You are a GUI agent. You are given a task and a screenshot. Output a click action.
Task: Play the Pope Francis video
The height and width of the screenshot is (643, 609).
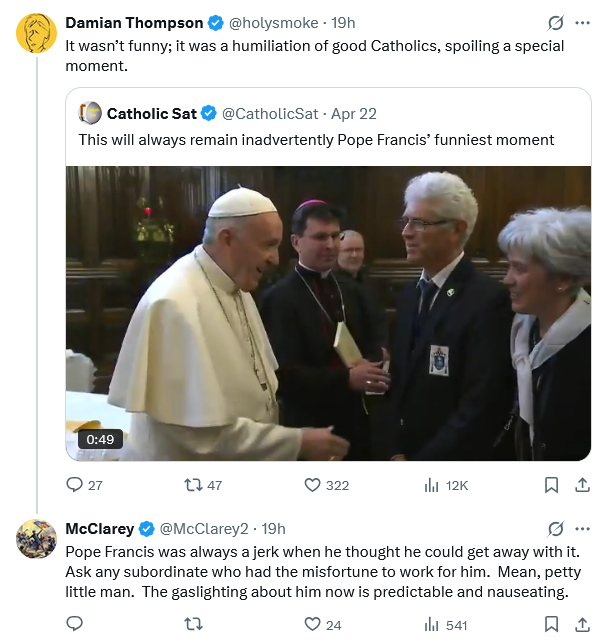tap(328, 313)
